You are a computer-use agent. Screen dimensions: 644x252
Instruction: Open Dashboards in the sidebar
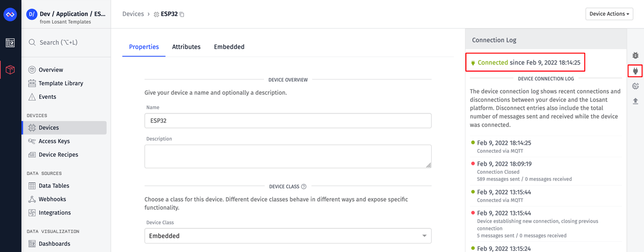click(x=54, y=243)
